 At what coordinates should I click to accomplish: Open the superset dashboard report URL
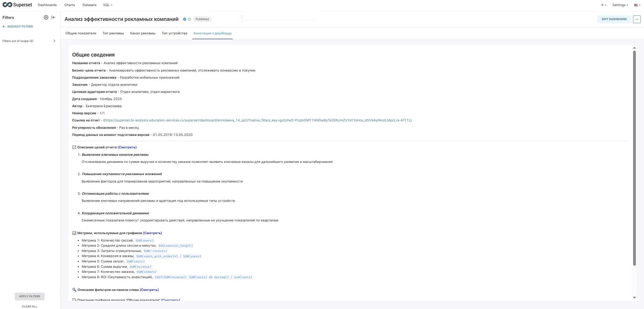[257, 120]
